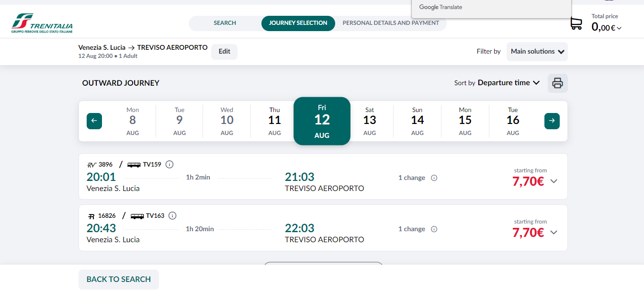View change info icon for 20:43 journey
The width and height of the screenshot is (644, 292).
[x=434, y=229]
